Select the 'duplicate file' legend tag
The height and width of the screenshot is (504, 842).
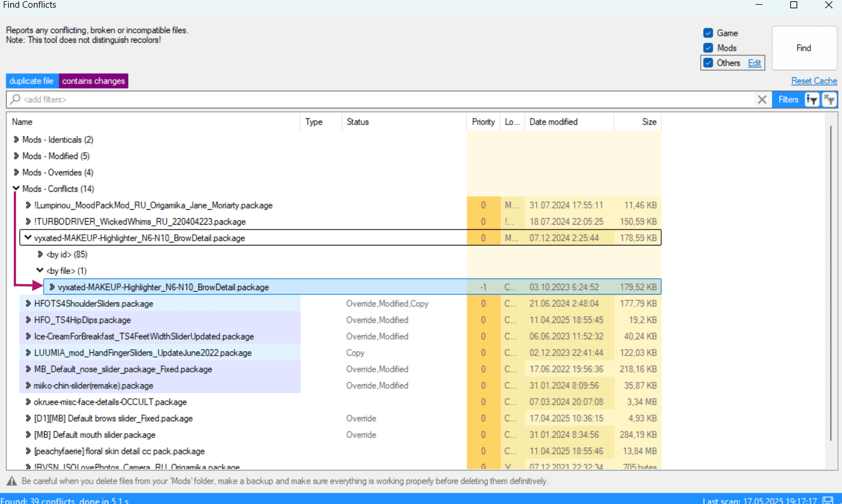32,81
